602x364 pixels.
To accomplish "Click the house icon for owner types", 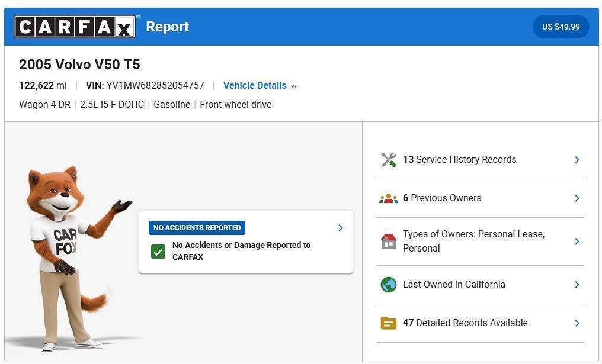I will (389, 241).
